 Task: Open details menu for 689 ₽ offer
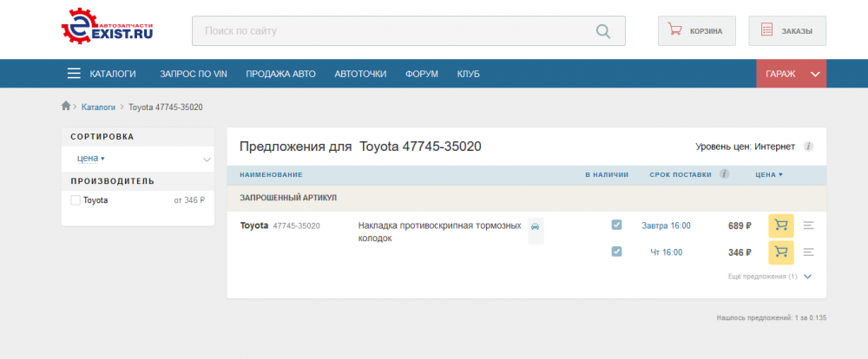tap(808, 225)
